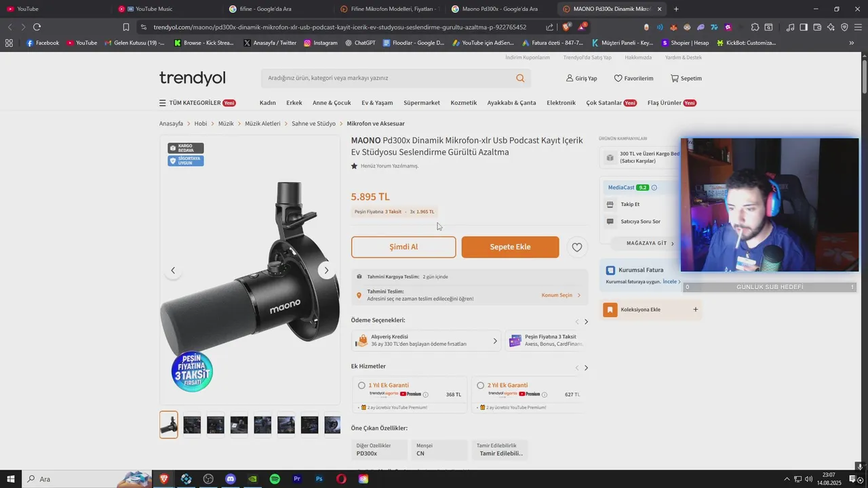Viewport: 868px width, 488px height.
Task: Open the browser hamburger main menu
Action: [x=858, y=27]
